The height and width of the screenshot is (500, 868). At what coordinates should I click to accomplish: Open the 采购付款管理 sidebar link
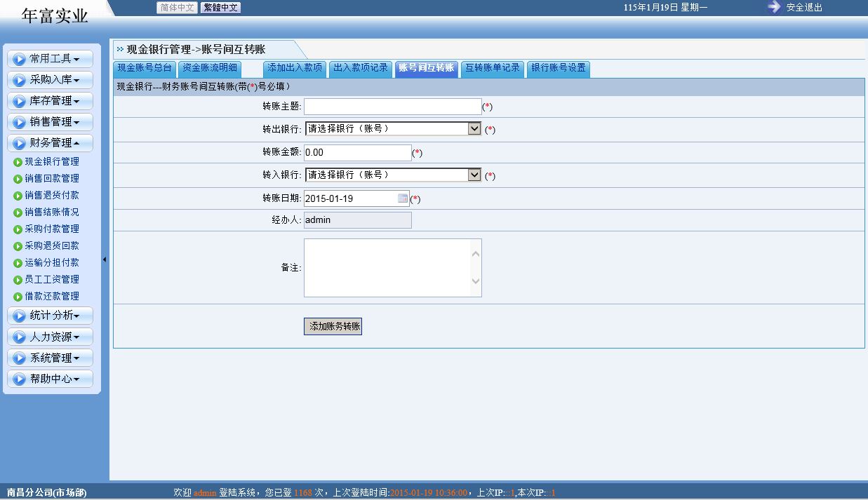[x=52, y=229]
